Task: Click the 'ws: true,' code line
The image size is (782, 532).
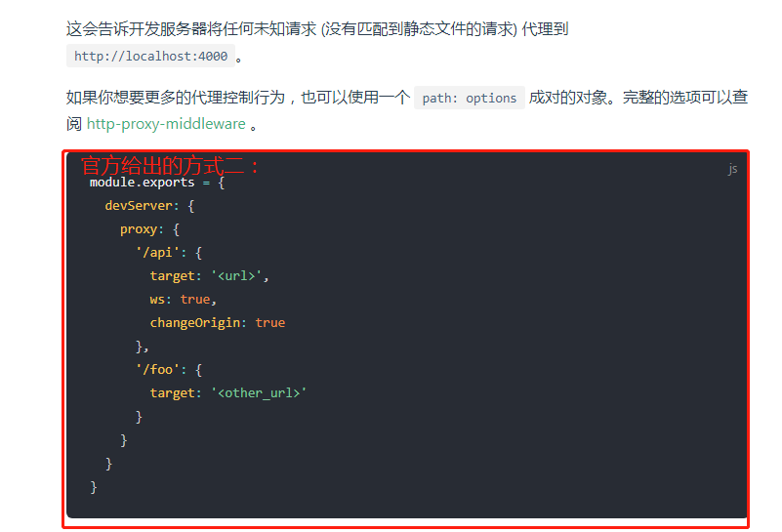Action: (x=183, y=299)
